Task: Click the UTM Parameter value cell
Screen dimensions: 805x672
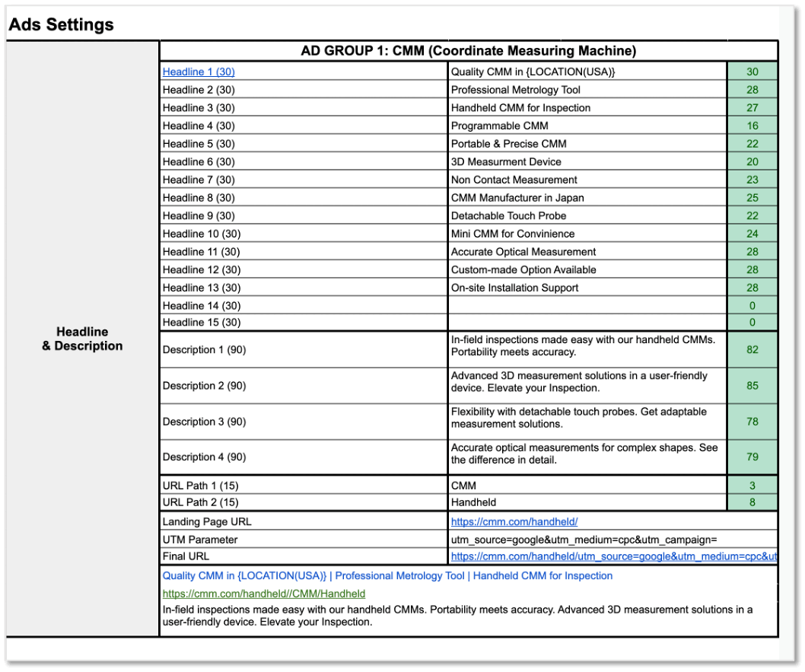Action: click(x=587, y=540)
